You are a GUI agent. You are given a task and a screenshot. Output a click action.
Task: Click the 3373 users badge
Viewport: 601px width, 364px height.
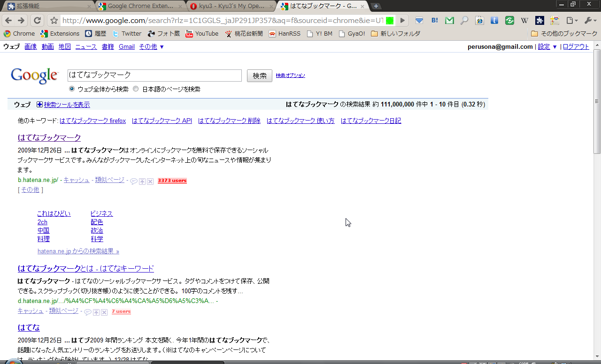click(x=172, y=181)
